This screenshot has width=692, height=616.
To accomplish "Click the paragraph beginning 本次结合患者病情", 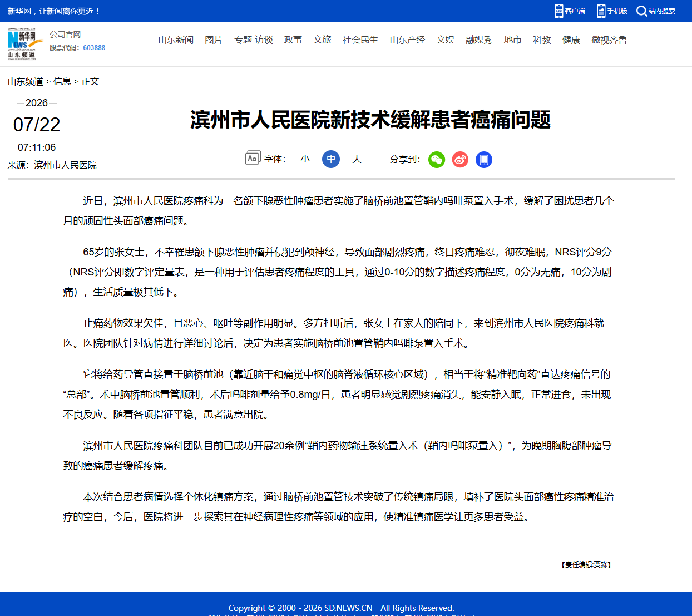I will click(338, 507).
